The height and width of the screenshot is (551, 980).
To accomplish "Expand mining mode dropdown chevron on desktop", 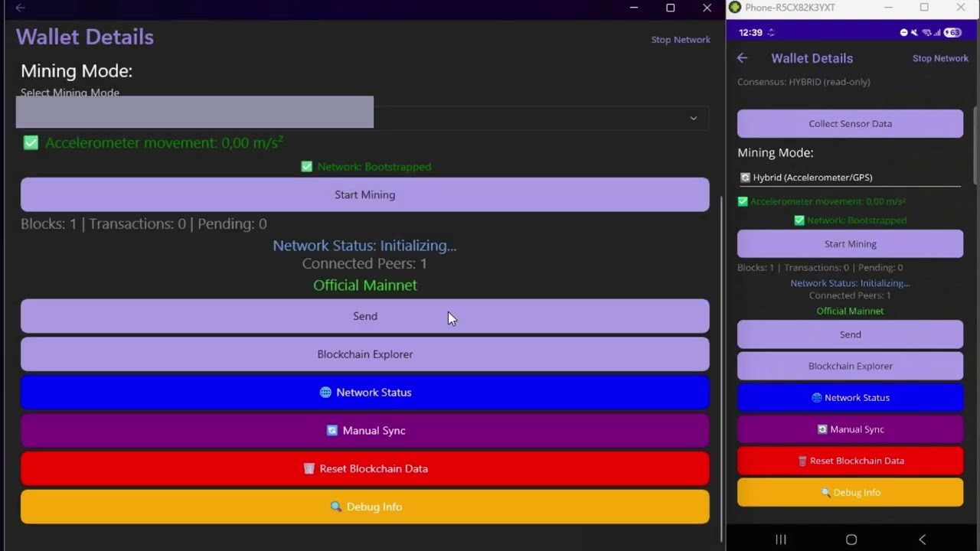I will click(x=693, y=118).
